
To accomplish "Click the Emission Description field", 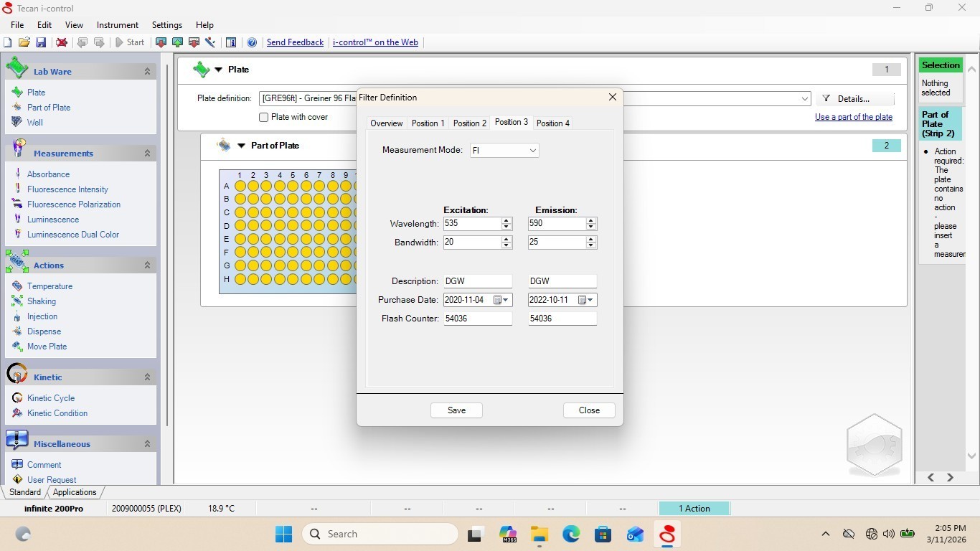I will 562,281.
